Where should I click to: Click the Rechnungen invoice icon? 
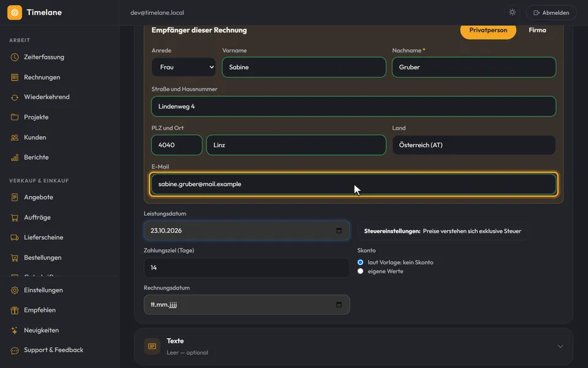[15, 77]
